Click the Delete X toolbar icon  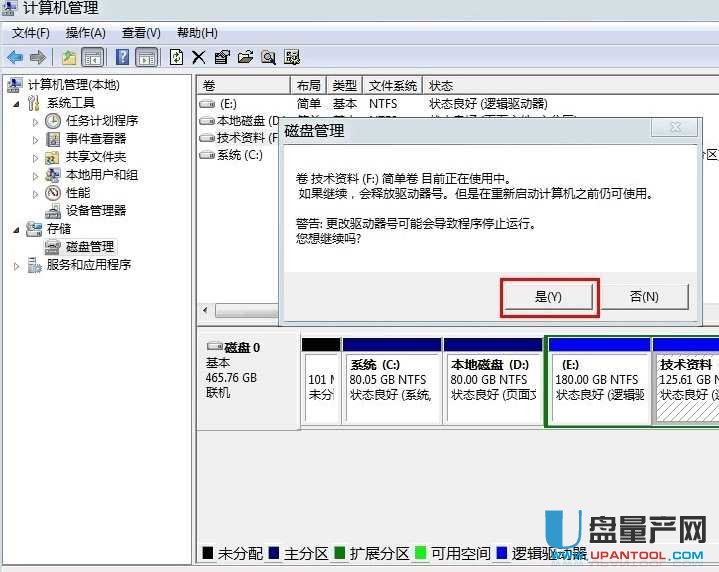[x=199, y=58]
